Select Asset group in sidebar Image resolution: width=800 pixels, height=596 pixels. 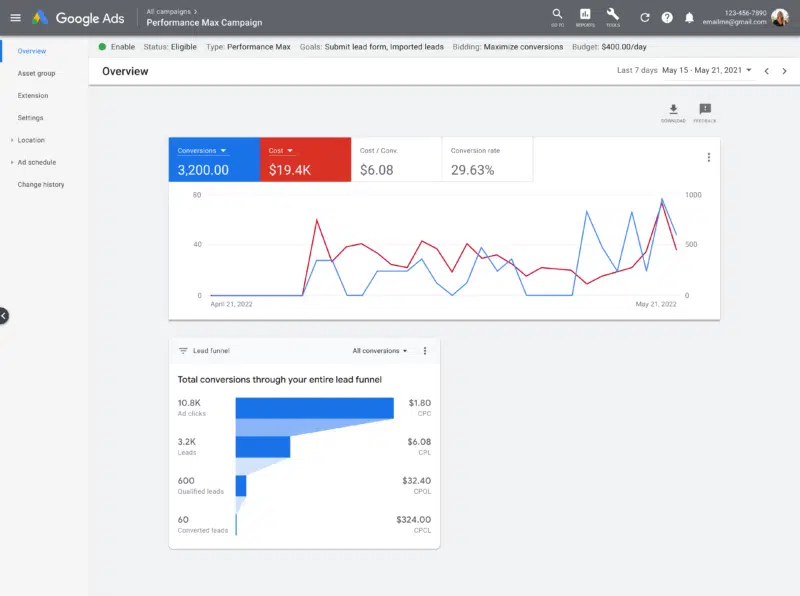pyautogui.click(x=36, y=73)
